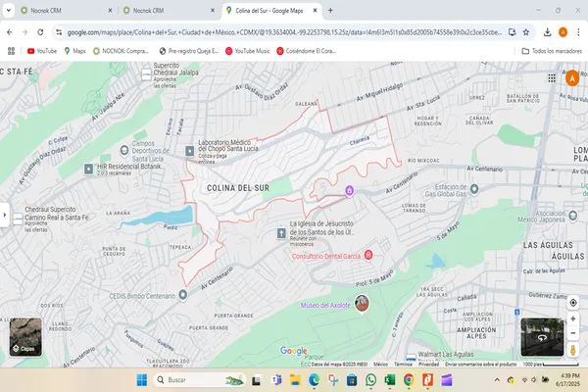Bookmark this page with the star icon
Screen dimensions: 588x392
click(x=526, y=32)
